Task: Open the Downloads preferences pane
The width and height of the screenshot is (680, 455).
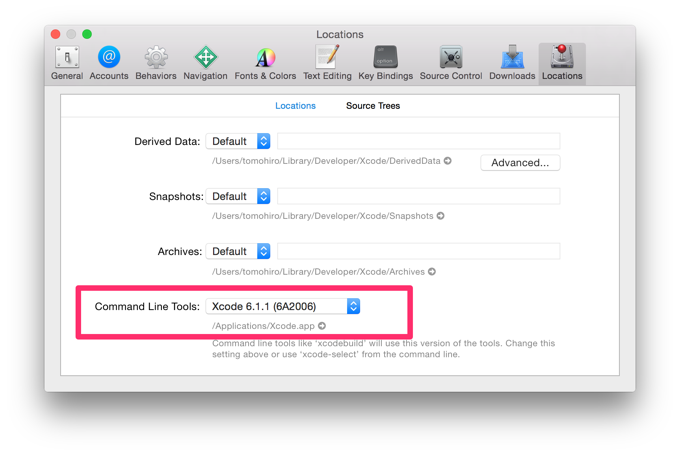Action: click(x=512, y=63)
